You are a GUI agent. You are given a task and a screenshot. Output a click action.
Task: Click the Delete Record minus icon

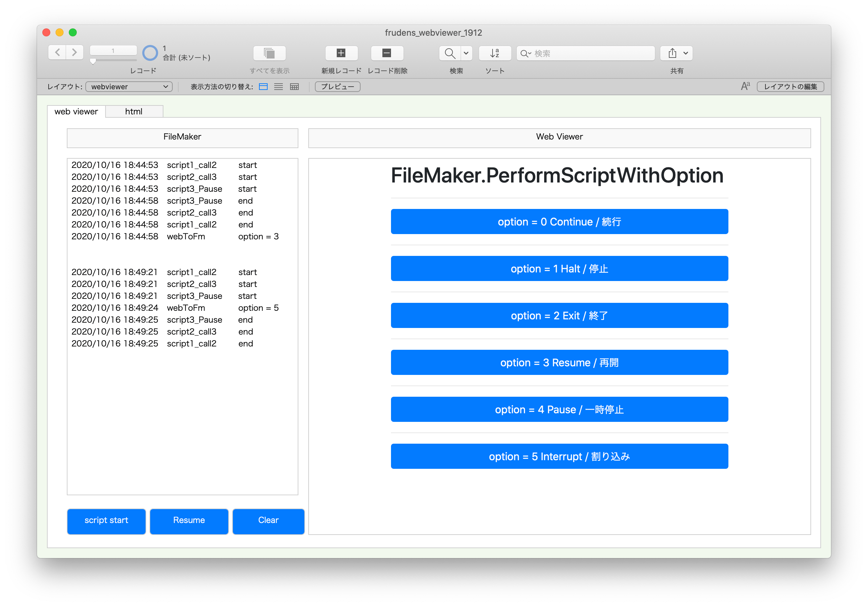(387, 53)
